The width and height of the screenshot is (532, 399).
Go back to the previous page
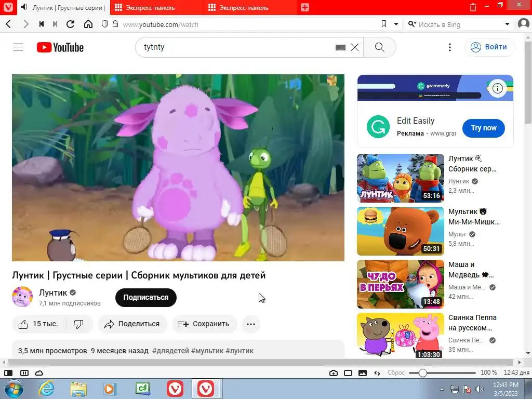point(8,24)
